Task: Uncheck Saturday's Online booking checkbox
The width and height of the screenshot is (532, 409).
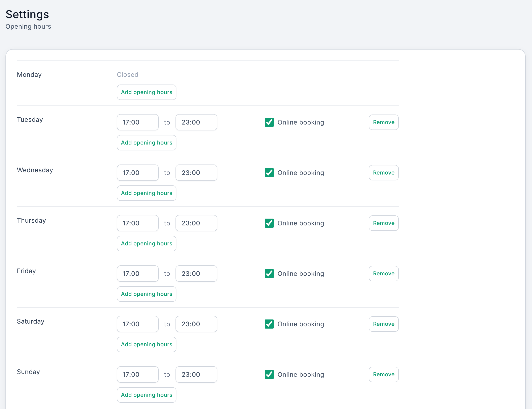Action: (x=269, y=324)
